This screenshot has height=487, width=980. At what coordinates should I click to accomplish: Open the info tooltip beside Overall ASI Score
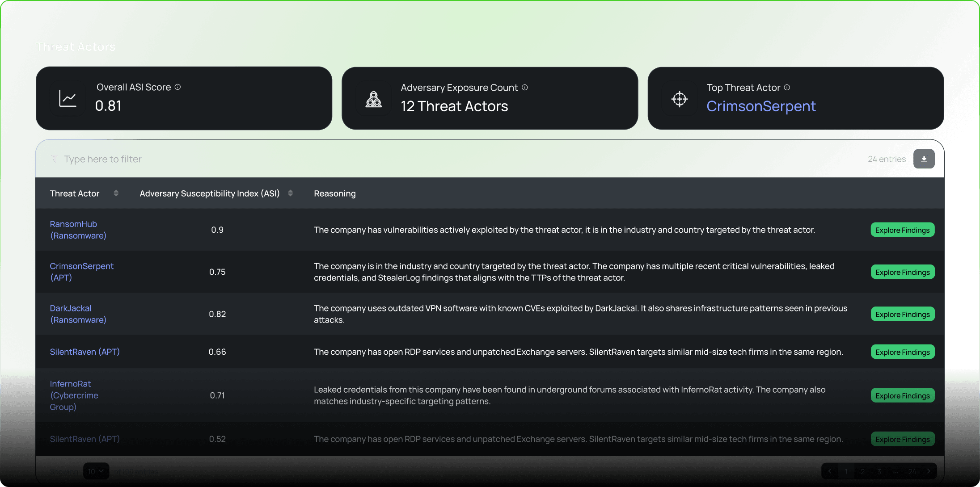(x=177, y=87)
